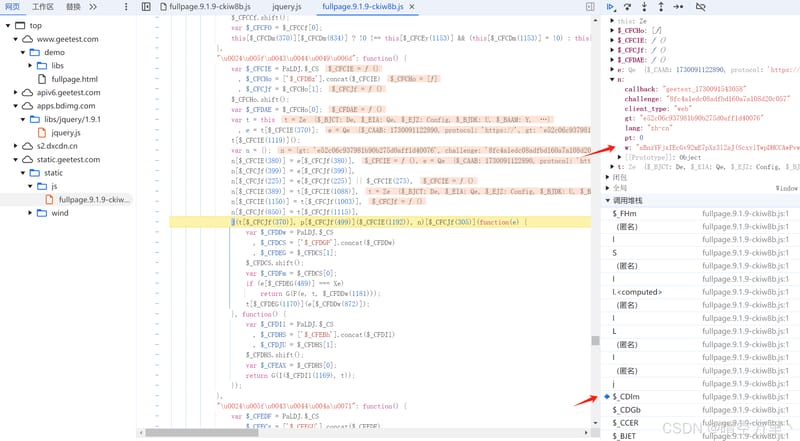Collapse the js folder arrow
Image resolution: width=800 pixels, height=441 pixels.
click(x=30, y=186)
